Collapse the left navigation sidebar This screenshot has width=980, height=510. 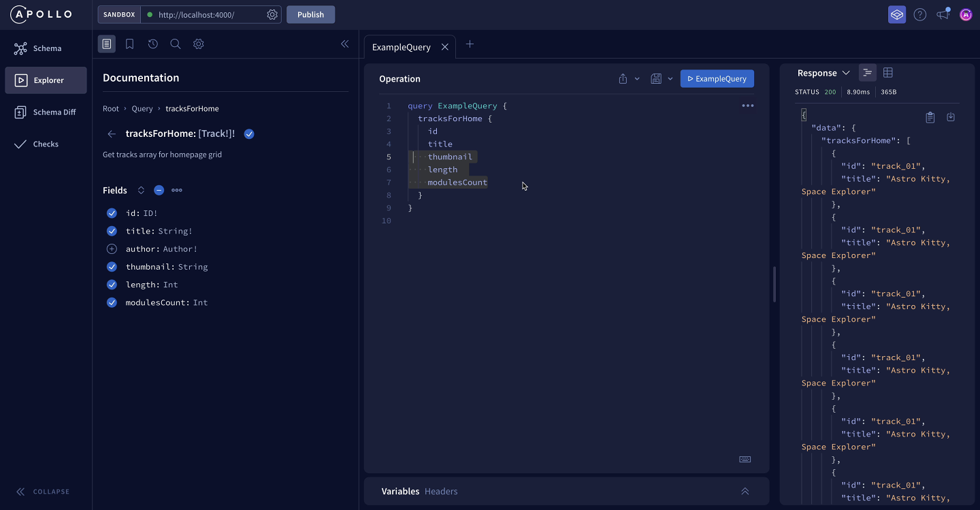click(x=43, y=492)
